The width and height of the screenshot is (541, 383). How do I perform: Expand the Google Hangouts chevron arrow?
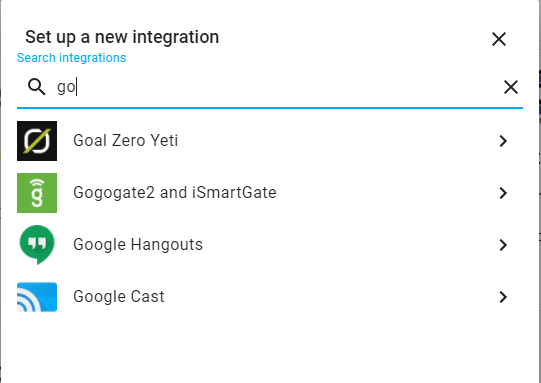(503, 245)
